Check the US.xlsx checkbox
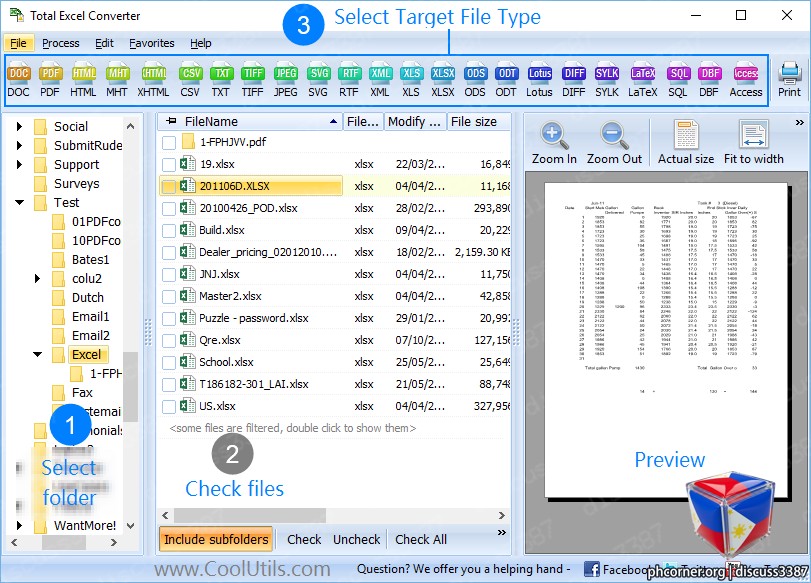Image resolution: width=811 pixels, height=583 pixels. pos(169,407)
